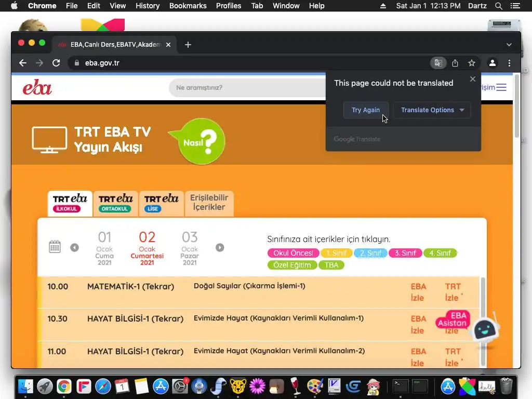Open the site hamburger menu icon
The height and width of the screenshot is (399, 532).
(x=501, y=87)
